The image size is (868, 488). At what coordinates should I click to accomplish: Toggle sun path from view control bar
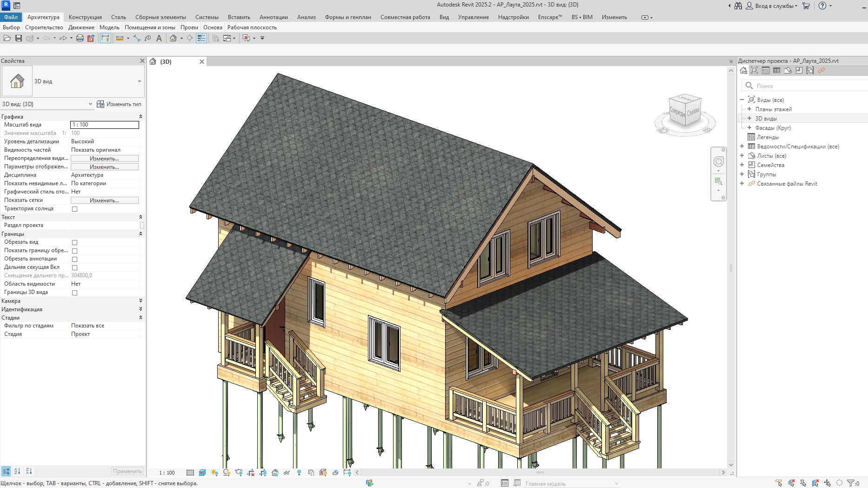point(215,473)
